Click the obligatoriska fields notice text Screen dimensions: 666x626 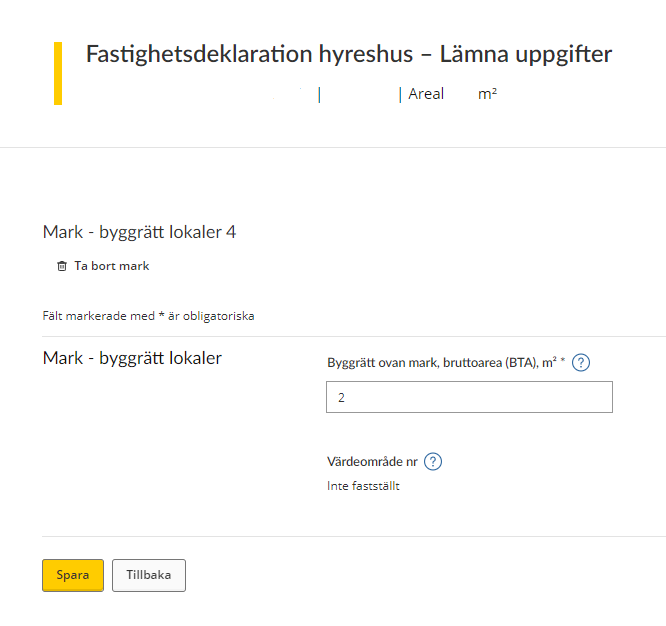148,316
